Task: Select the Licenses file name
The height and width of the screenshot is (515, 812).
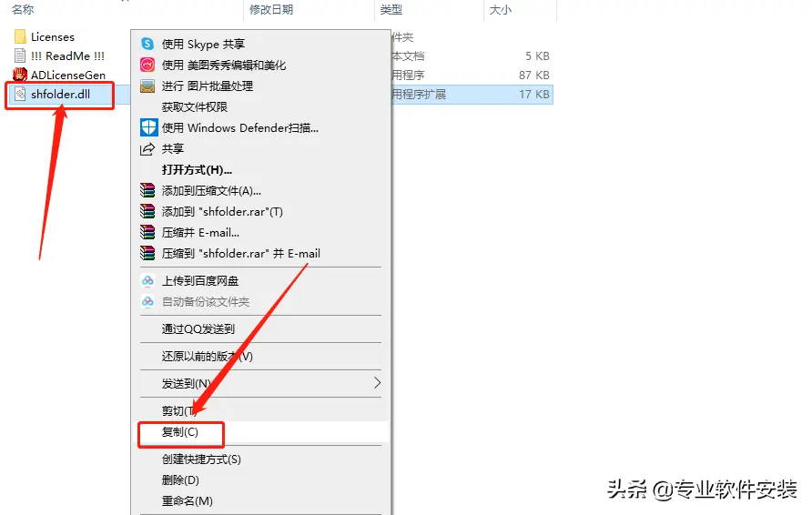Action: click(x=53, y=36)
